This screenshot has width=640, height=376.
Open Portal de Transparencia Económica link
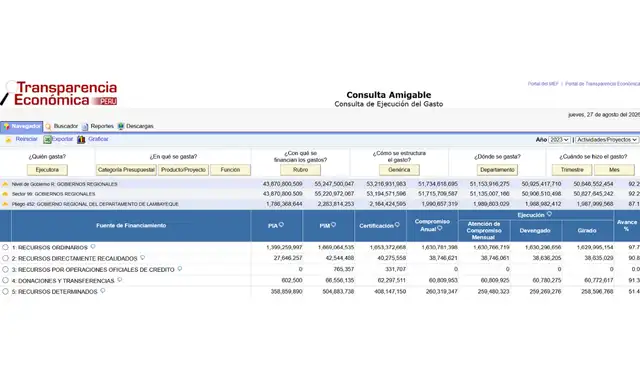coord(602,84)
